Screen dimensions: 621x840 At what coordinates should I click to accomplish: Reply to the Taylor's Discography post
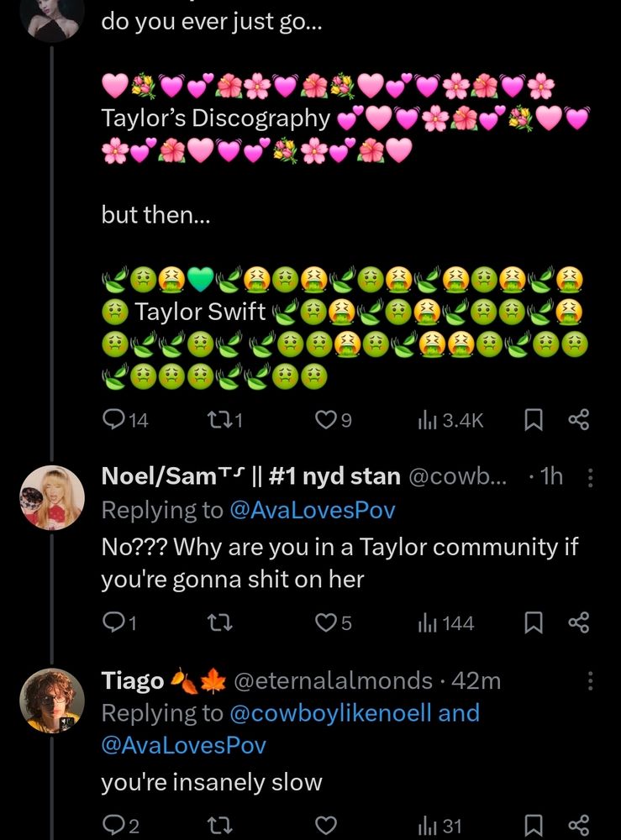pos(113,420)
